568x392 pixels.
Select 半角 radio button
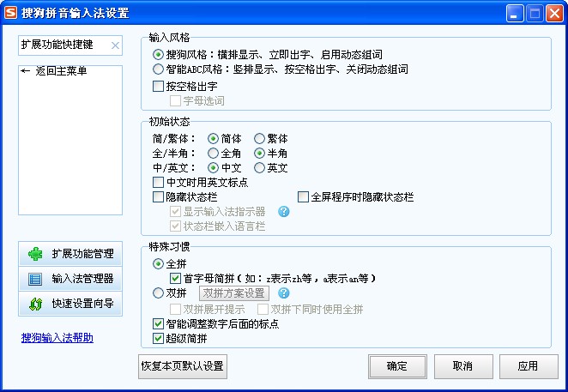click(259, 154)
